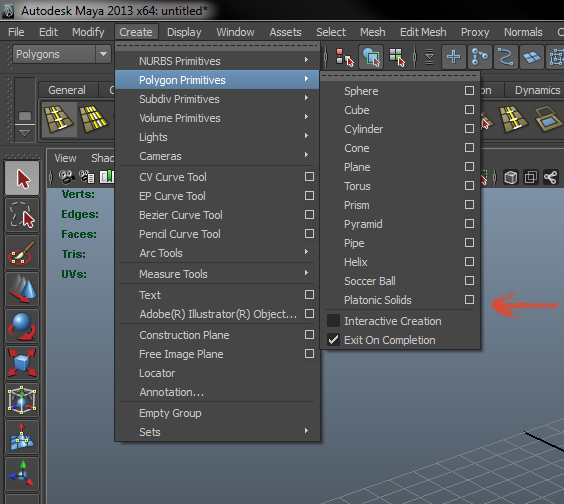Switch to the General shelf tab

[x=67, y=90]
